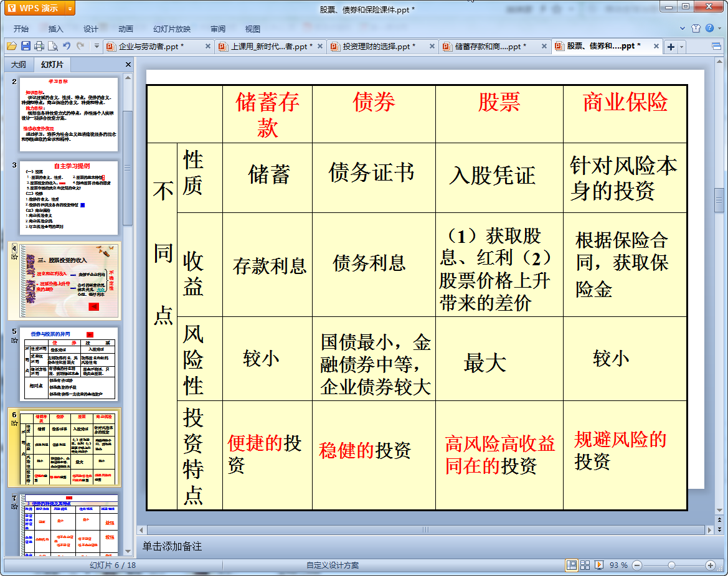Viewport: 728px width, 576px height.
Task: Click the new document tab plus button
Action: point(671,47)
